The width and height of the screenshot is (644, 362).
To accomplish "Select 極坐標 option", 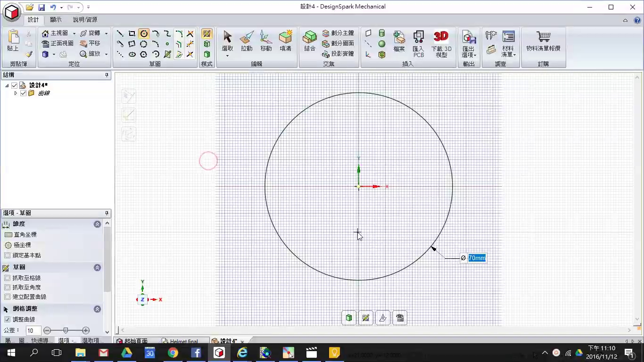I will point(18,245).
